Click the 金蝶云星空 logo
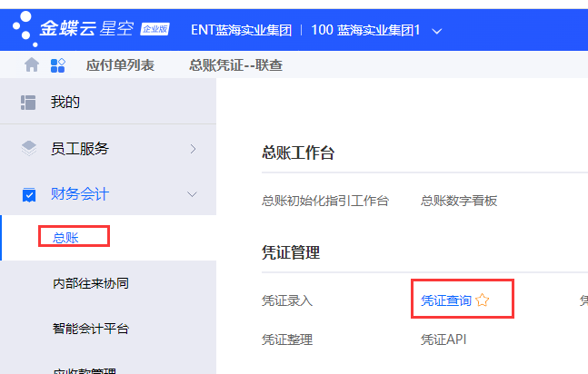588x374 pixels. click(90, 29)
